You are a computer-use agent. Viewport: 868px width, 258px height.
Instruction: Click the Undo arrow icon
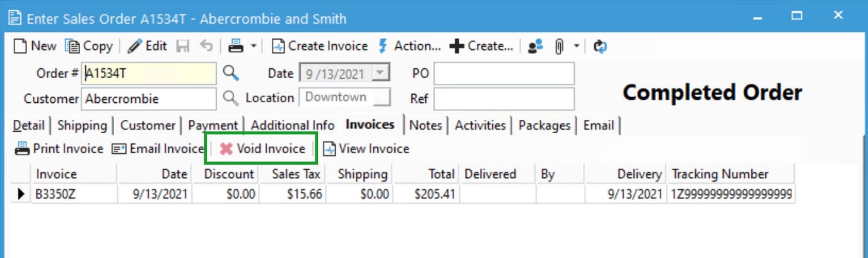[x=206, y=46]
